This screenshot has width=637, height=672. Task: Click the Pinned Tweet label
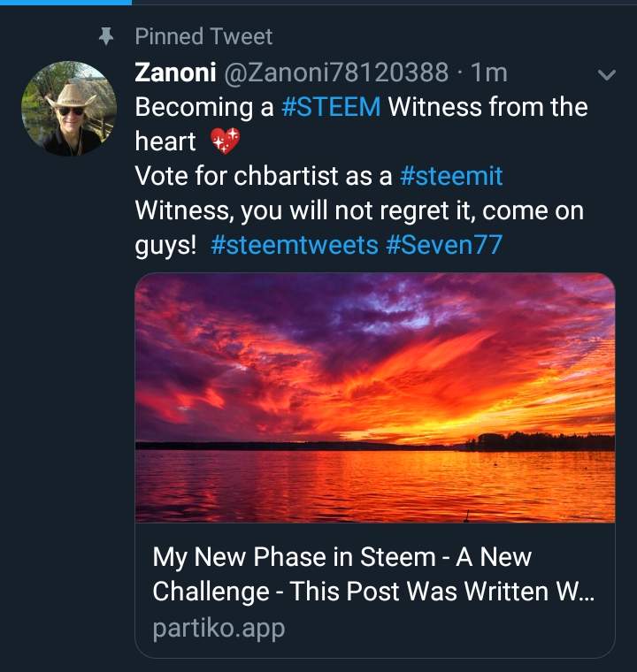click(x=203, y=36)
